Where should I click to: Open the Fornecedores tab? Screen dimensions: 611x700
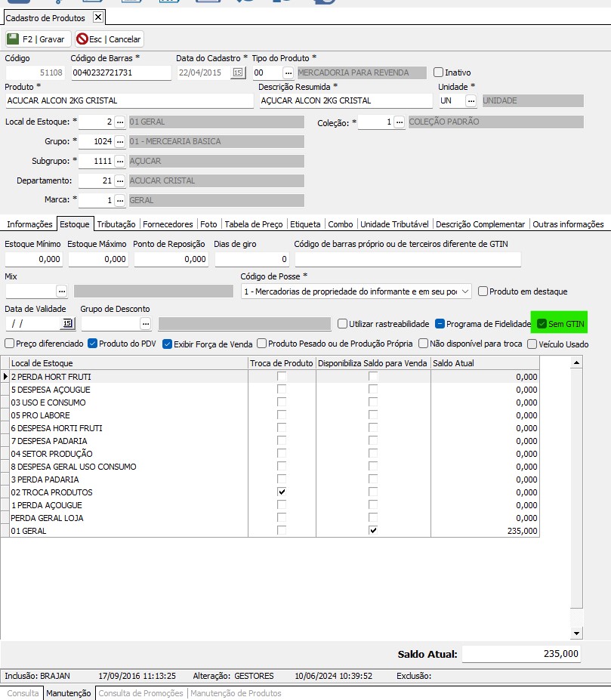(168, 224)
